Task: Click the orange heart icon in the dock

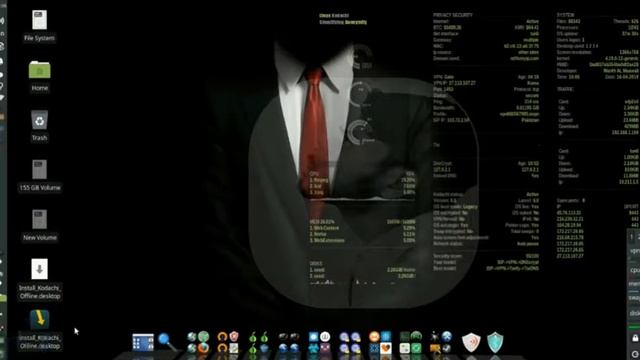Action: [386, 348]
